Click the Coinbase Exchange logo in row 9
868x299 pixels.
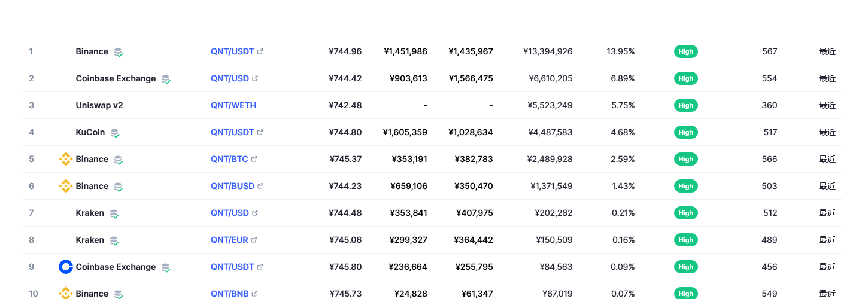65,267
